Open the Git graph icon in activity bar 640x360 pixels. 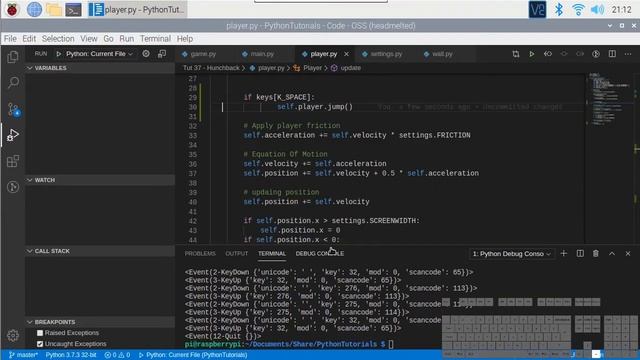pos(13,187)
